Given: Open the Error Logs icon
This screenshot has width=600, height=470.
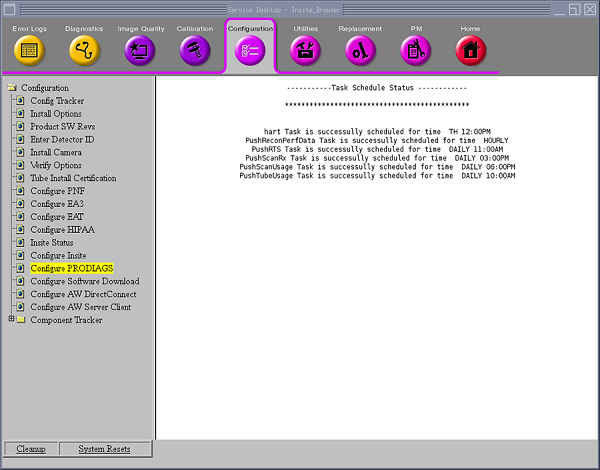Looking at the screenshot, I should pyautogui.click(x=29, y=49).
